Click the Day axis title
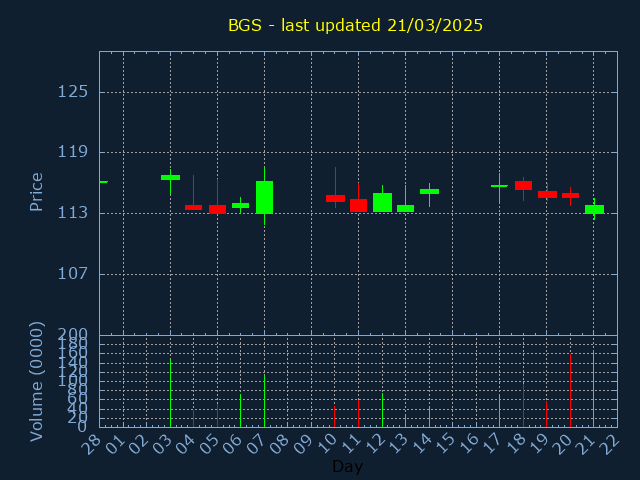 click(x=347, y=467)
